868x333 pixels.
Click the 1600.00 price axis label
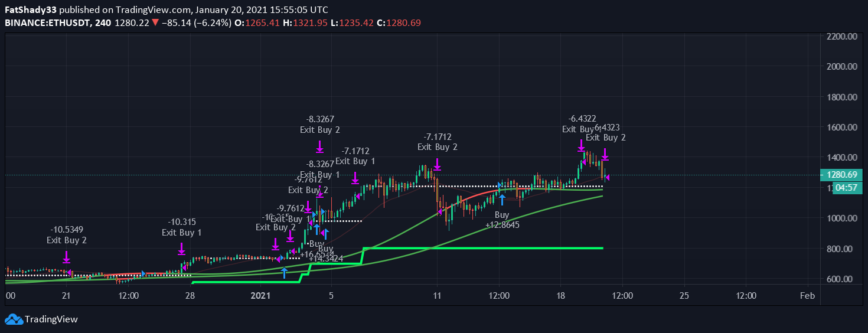coord(842,128)
